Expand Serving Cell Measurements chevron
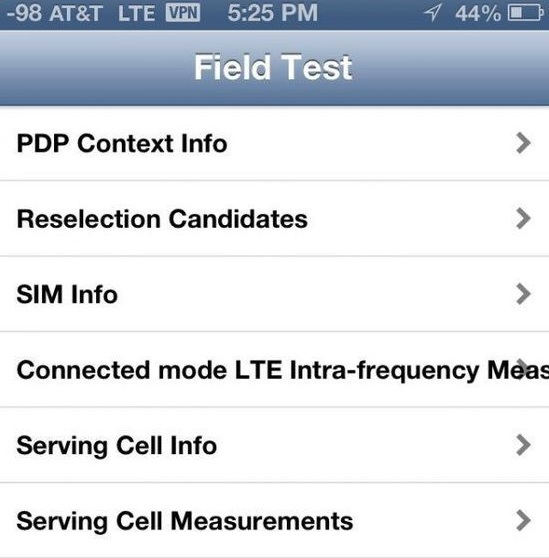The width and height of the screenshot is (549, 558). tap(523, 520)
